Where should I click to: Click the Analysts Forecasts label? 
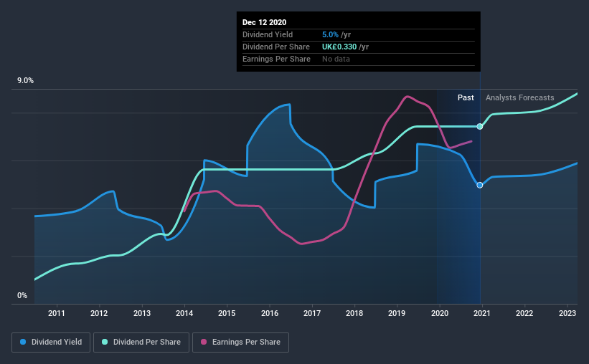click(520, 97)
